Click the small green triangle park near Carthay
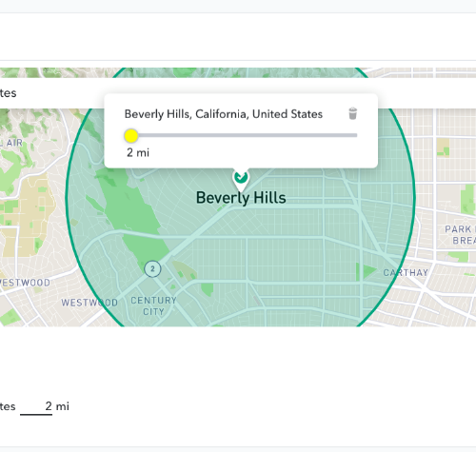Viewport: 476px width, 452px height. point(367,271)
